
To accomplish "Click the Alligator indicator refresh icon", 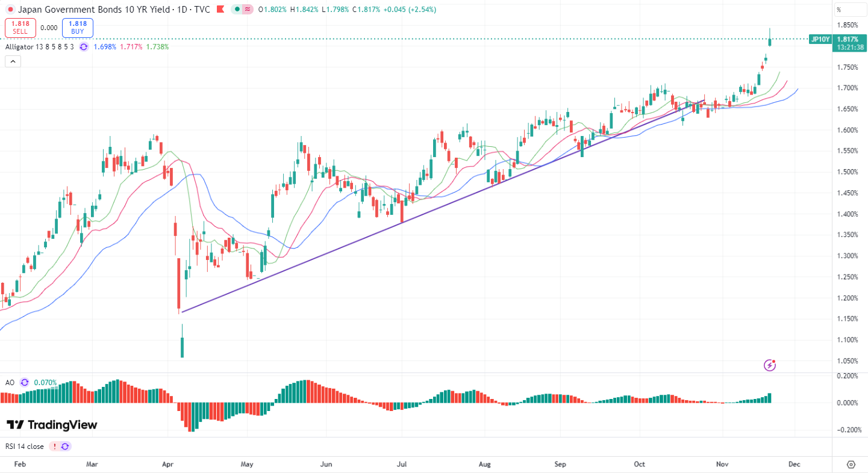I will (84, 46).
